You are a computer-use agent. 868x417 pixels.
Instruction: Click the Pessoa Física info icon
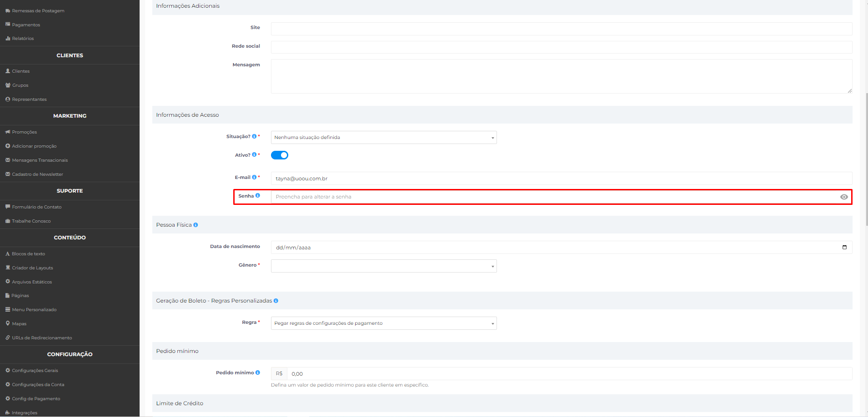point(196,225)
